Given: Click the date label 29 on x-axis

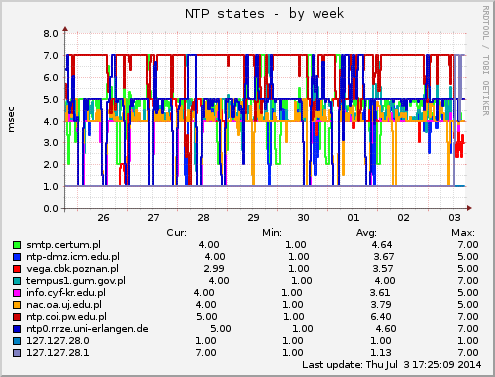Looking at the screenshot, I should coord(253,218).
